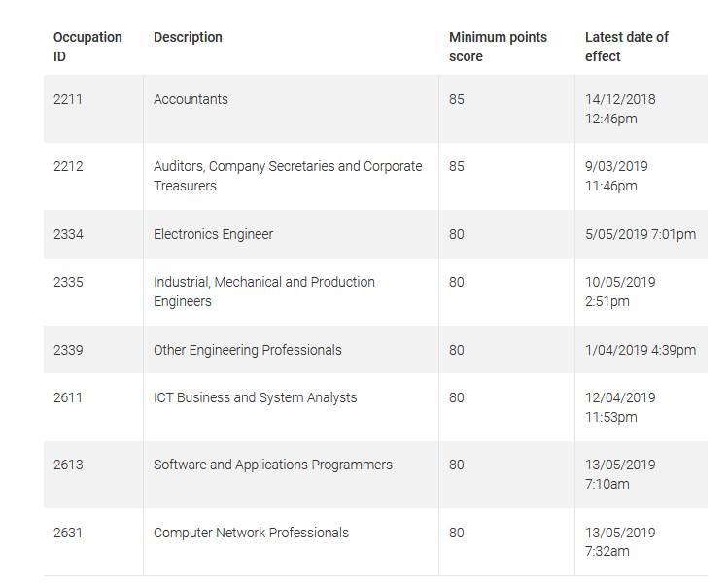Select Computer Network Professionals cell
This screenshot has height=586, width=728.
pyautogui.click(x=251, y=533)
